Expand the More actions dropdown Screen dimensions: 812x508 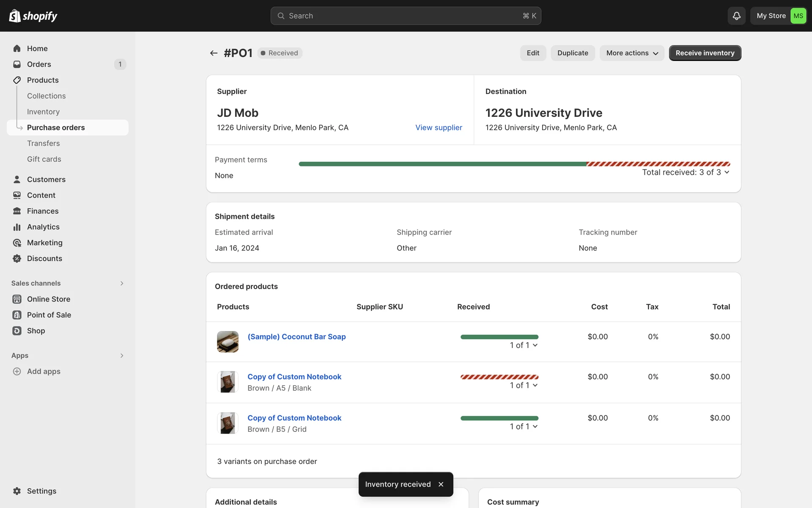tap(632, 53)
